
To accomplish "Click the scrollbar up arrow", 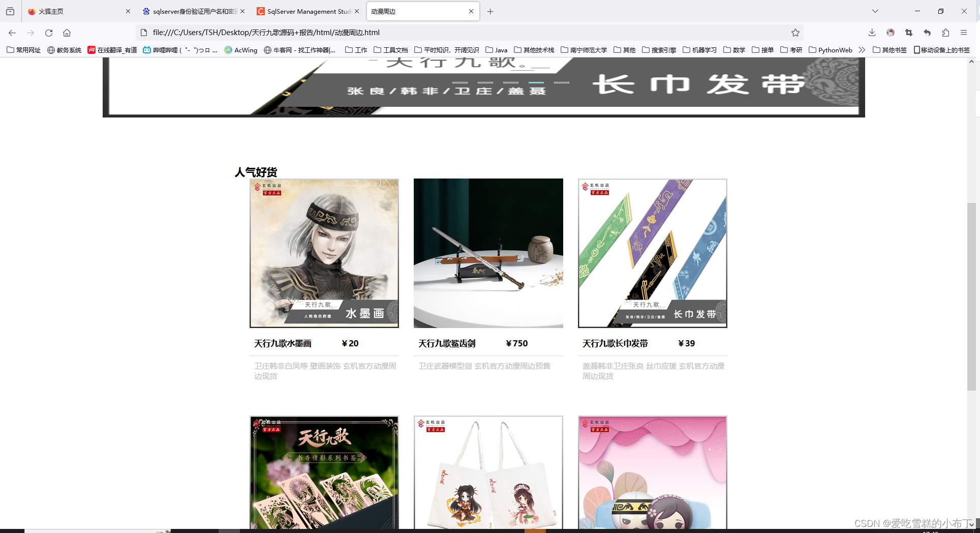I will (x=971, y=62).
